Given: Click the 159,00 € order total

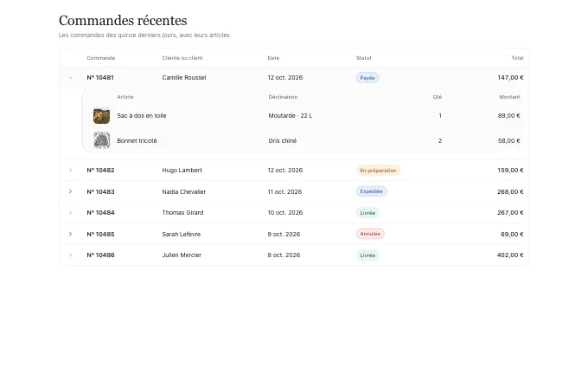Looking at the screenshot, I should (510, 170).
